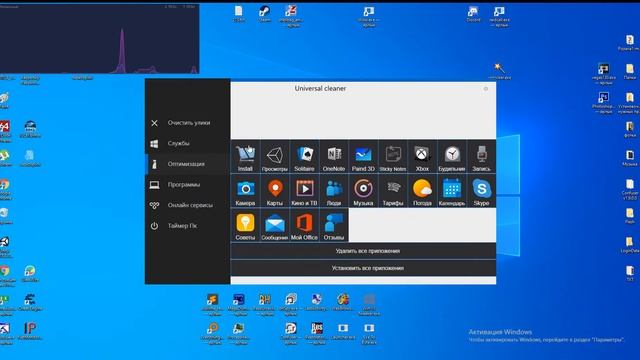
Task: Click the Люди people tile
Action: pyautogui.click(x=334, y=191)
